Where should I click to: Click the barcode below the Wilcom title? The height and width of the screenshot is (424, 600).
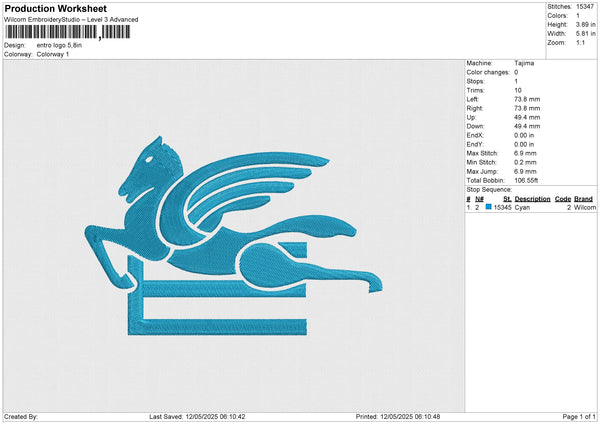[67, 32]
